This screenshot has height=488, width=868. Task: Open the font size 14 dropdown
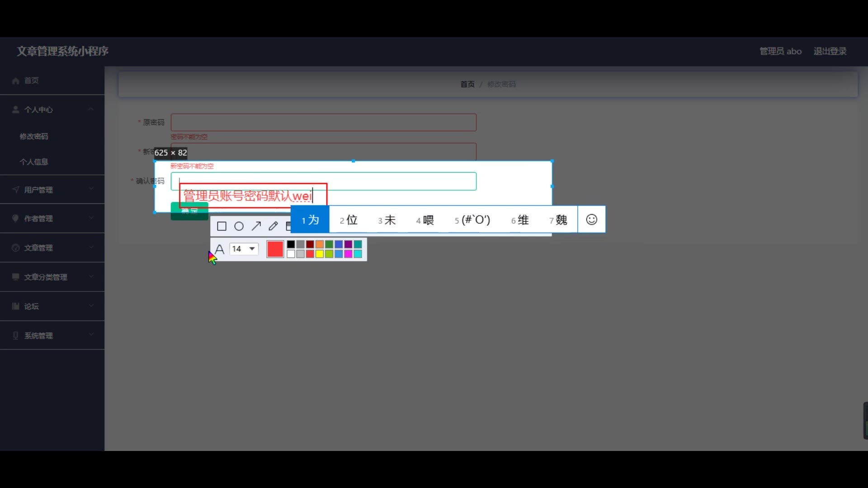244,249
